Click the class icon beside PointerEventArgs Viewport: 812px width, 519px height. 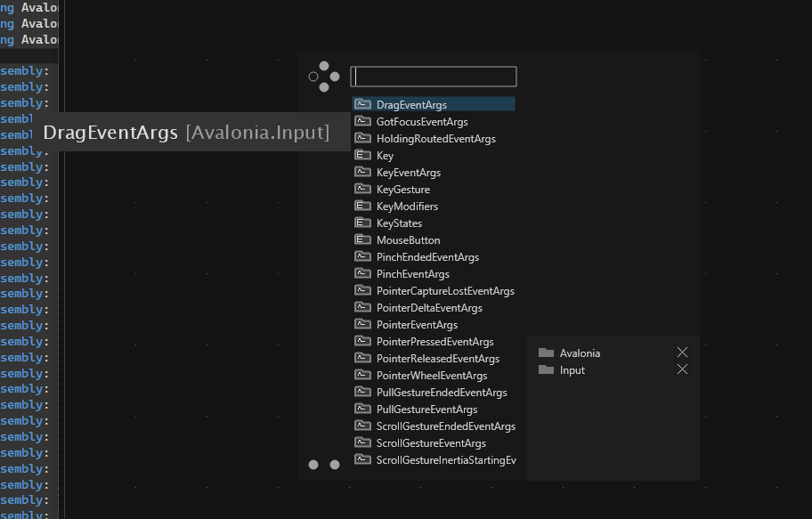362,324
